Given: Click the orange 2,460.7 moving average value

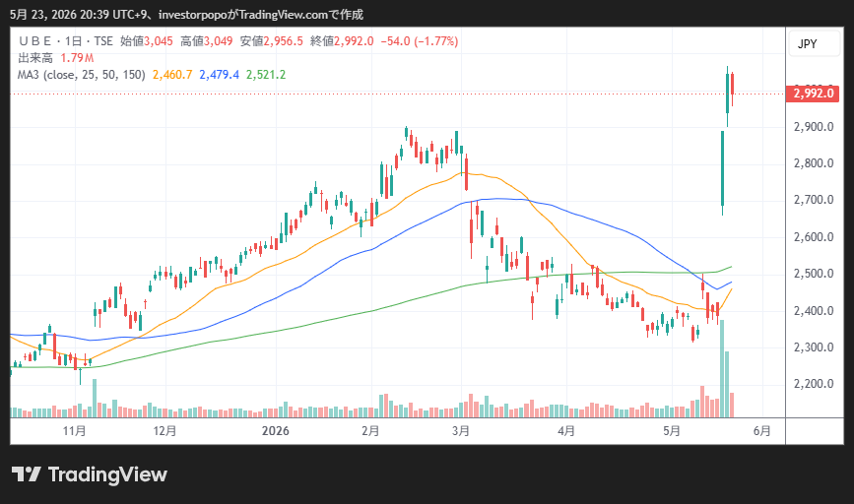Looking at the screenshot, I should point(172,75).
